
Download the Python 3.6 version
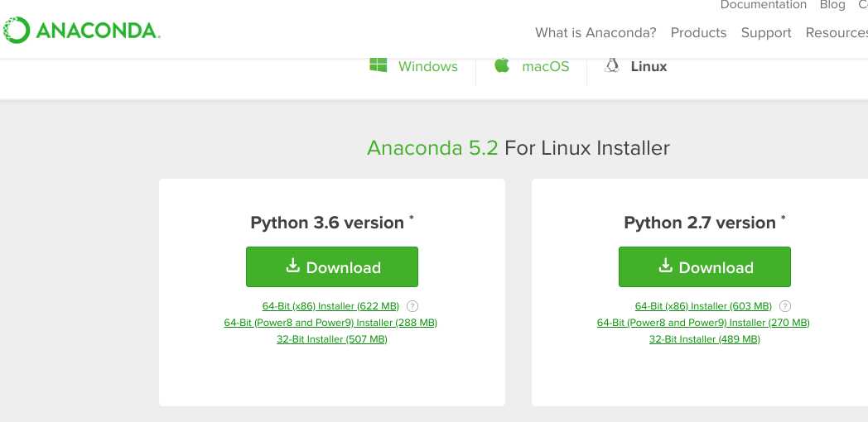click(332, 267)
